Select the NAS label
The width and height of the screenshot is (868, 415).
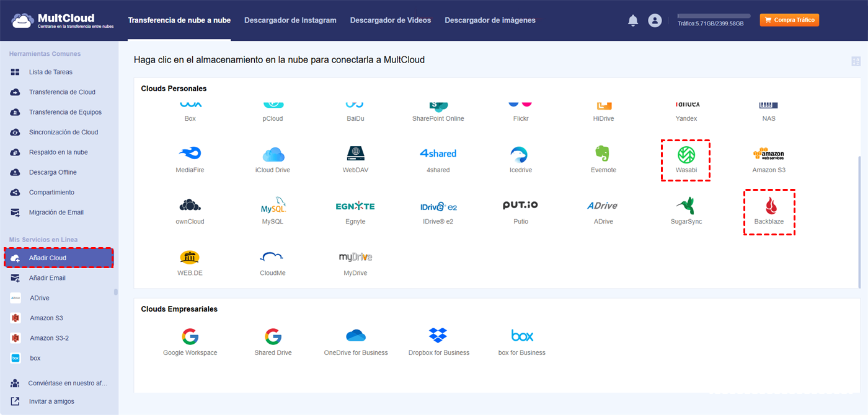click(769, 118)
